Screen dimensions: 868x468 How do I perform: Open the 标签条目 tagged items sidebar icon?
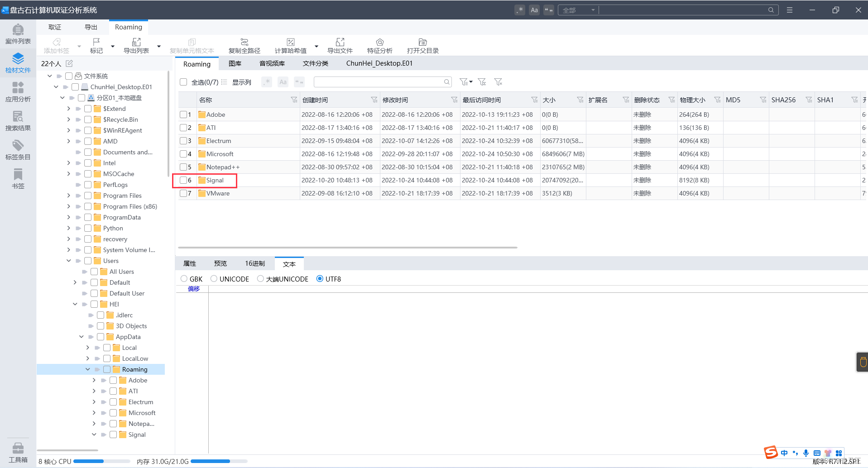coord(18,150)
